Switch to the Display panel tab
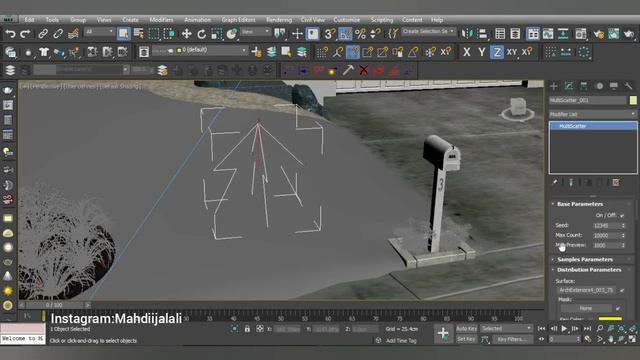Screen dimensions: 640x360 pos(614,86)
